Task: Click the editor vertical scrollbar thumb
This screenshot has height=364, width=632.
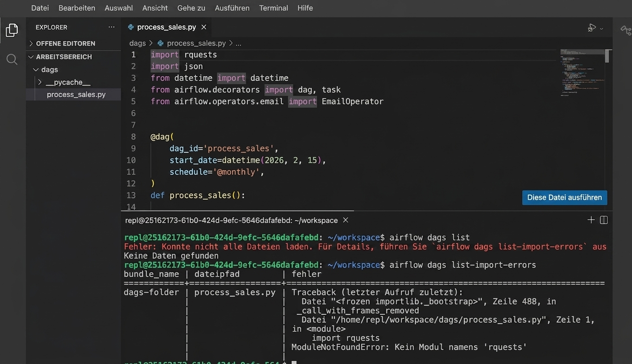Action: coord(607,56)
